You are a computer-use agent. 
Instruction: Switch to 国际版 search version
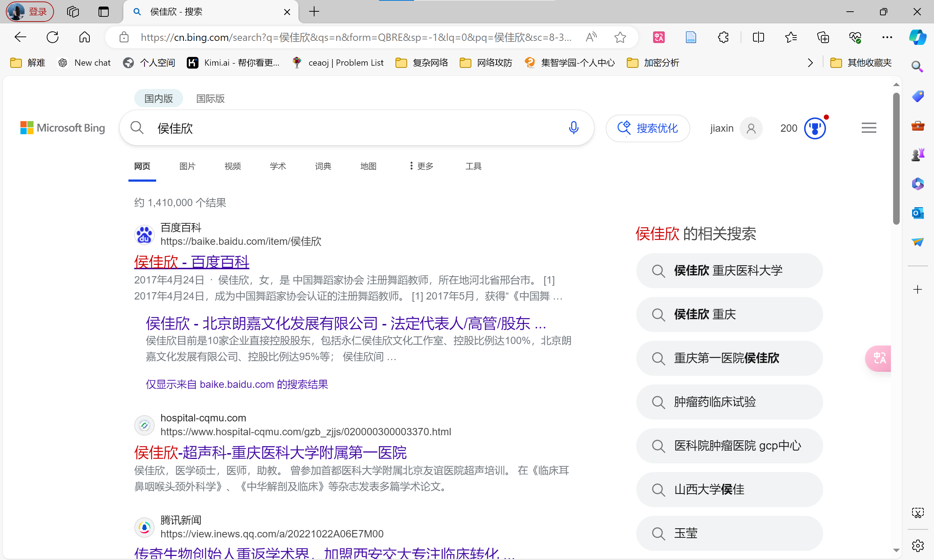pyautogui.click(x=210, y=99)
